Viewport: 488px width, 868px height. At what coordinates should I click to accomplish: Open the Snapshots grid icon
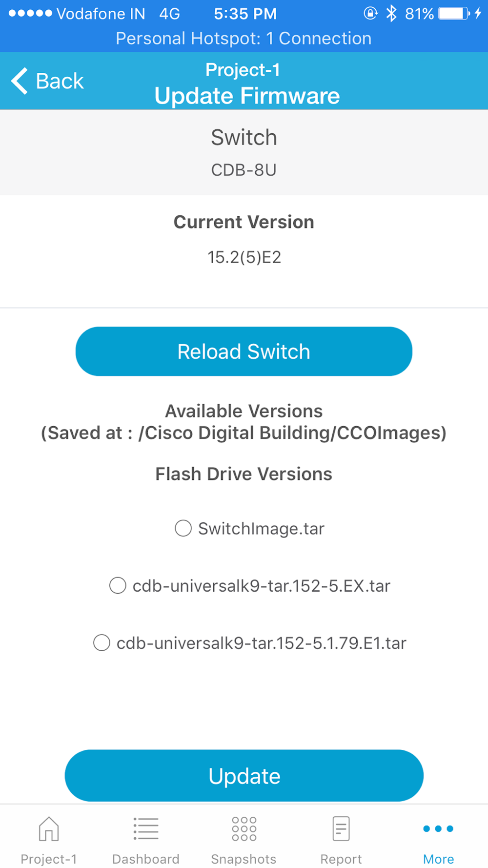pos(244,829)
